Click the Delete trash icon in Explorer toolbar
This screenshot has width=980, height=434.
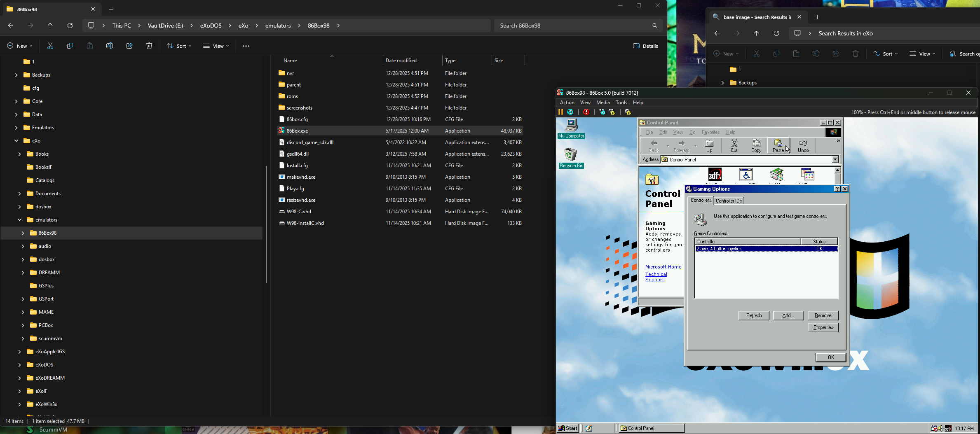tap(149, 46)
